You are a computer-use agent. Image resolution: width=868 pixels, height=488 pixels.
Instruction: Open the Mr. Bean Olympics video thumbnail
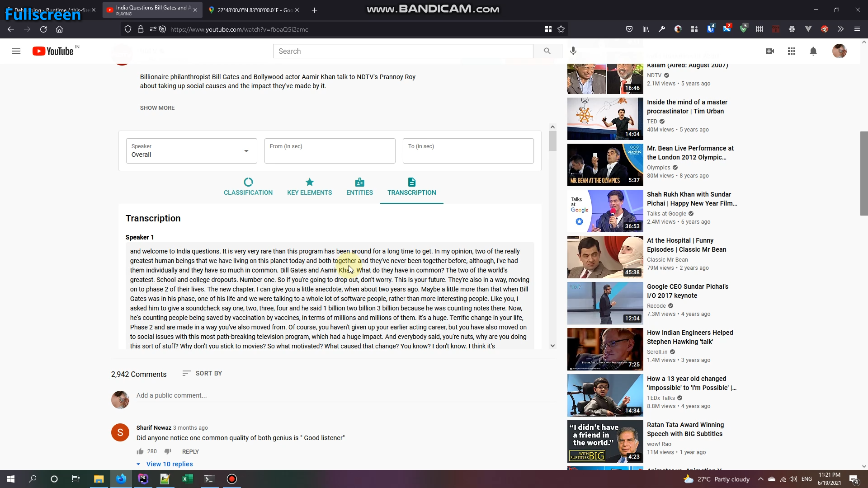[x=605, y=165]
